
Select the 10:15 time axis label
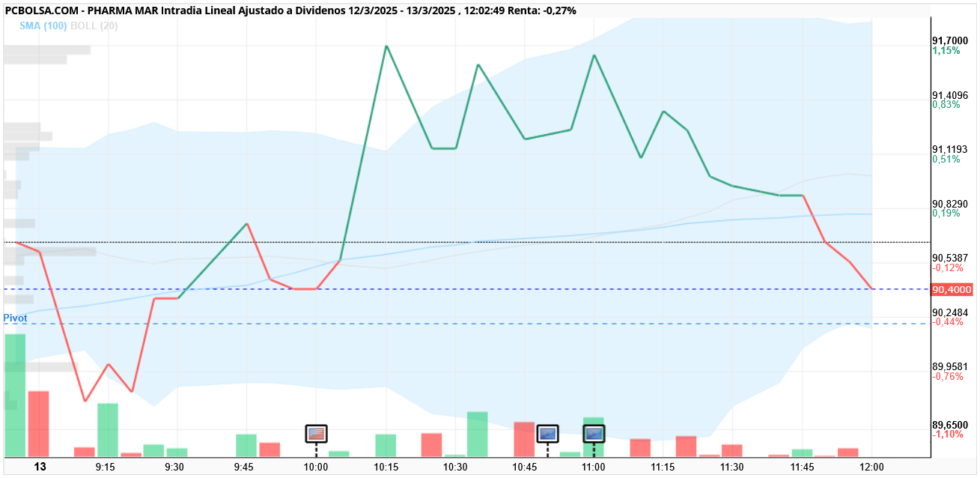click(386, 467)
